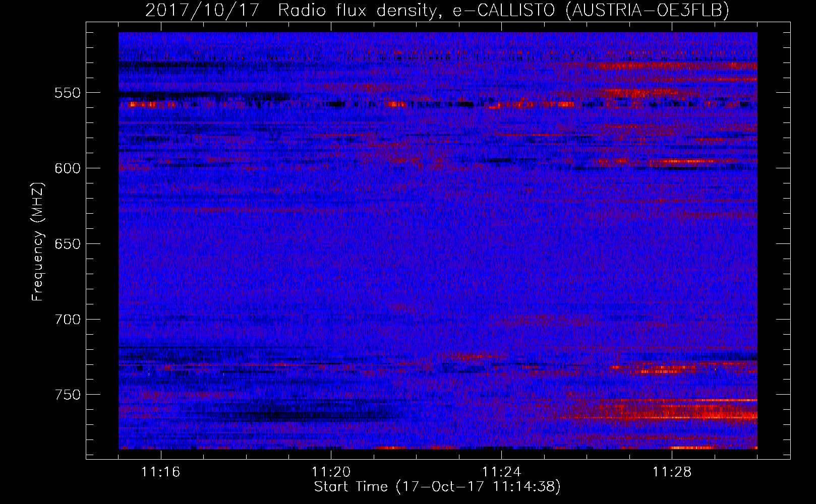
Task: Click the 11:28 time tick label
Action: click(672, 472)
